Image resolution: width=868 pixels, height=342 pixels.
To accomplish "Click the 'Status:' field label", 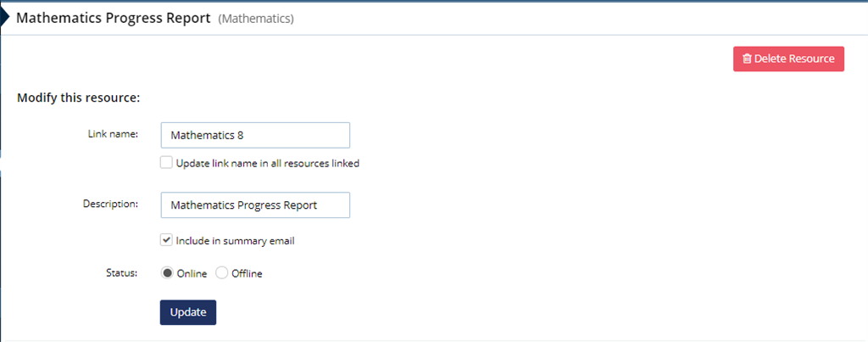I will click(x=122, y=272).
